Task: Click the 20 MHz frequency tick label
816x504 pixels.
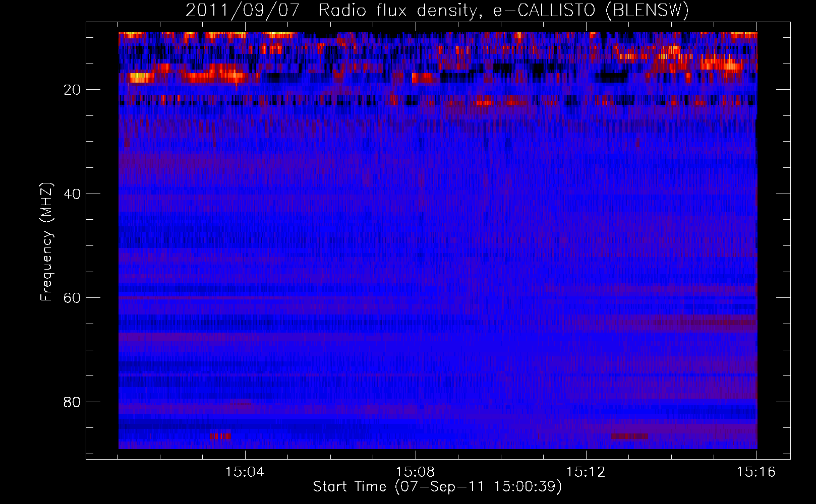Action: tap(73, 90)
